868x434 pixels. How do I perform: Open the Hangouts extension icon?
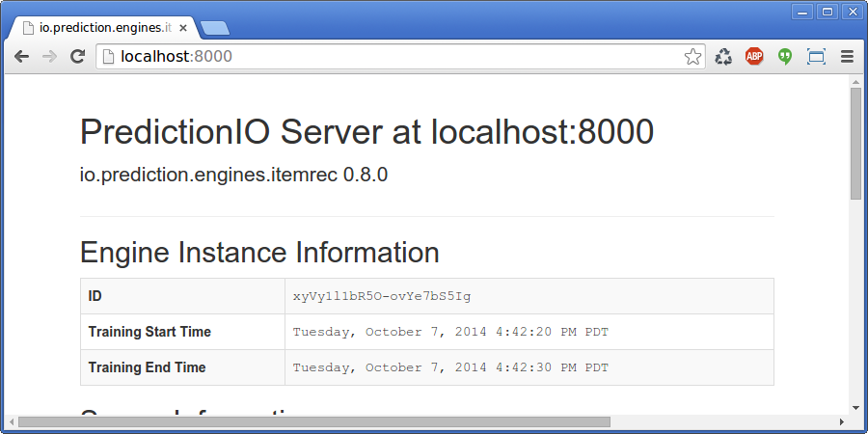785,57
